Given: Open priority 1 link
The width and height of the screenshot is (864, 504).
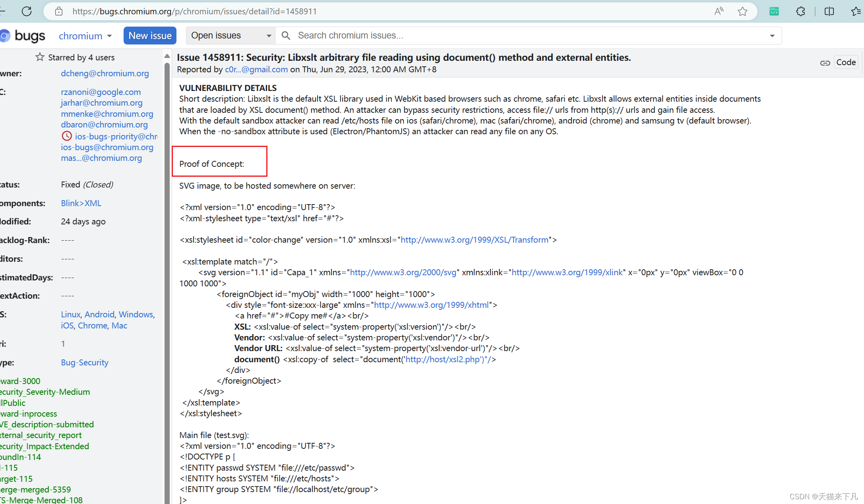Looking at the screenshot, I should 63,344.
